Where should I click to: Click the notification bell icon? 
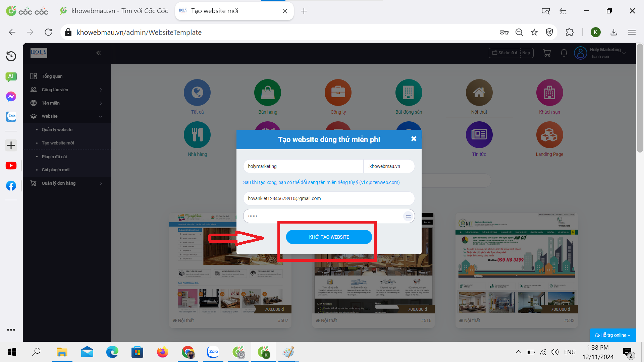pyautogui.click(x=564, y=53)
